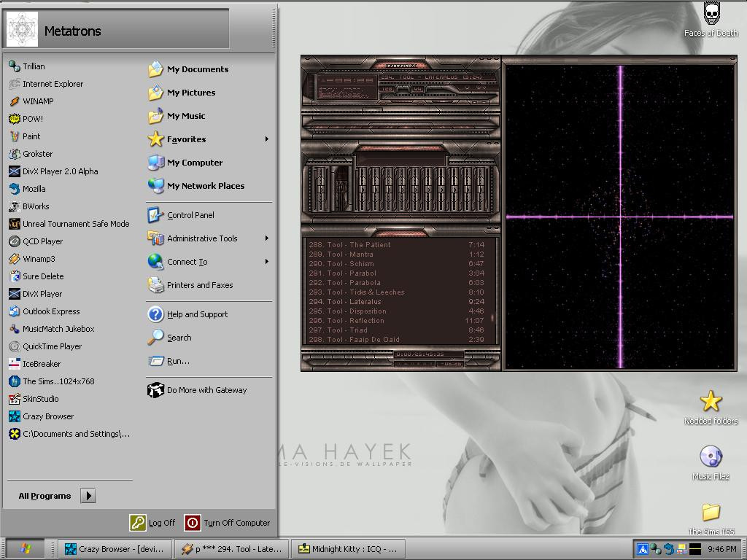747x560 pixels.
Task: Launch Paint from the Start menu
Action: [x=24, y=136]
